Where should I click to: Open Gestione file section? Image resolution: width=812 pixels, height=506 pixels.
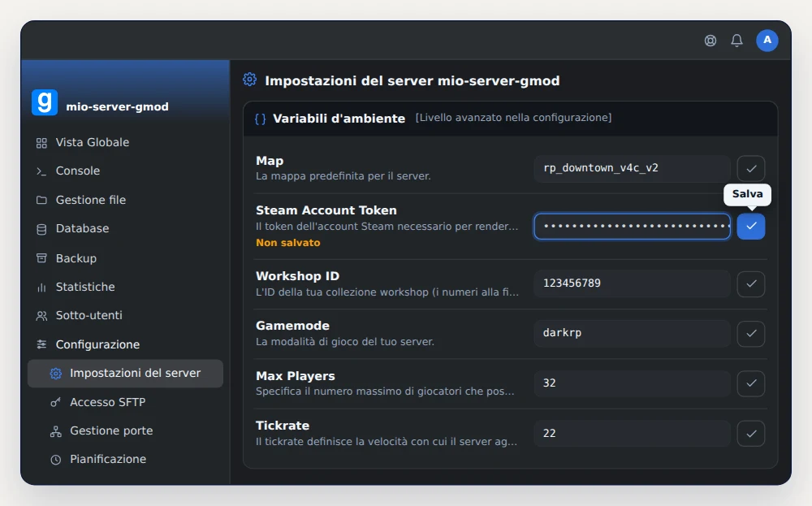(x=125, y=200)
